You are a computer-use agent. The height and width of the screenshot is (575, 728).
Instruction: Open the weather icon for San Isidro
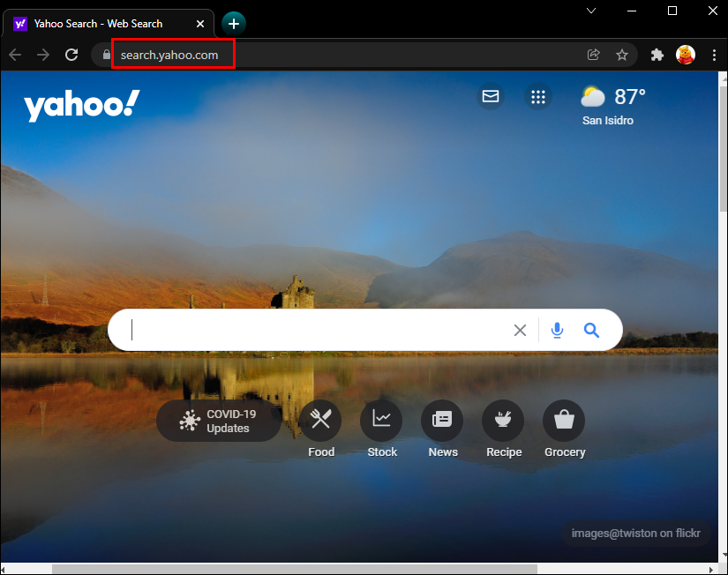click(x=593, y=97)
